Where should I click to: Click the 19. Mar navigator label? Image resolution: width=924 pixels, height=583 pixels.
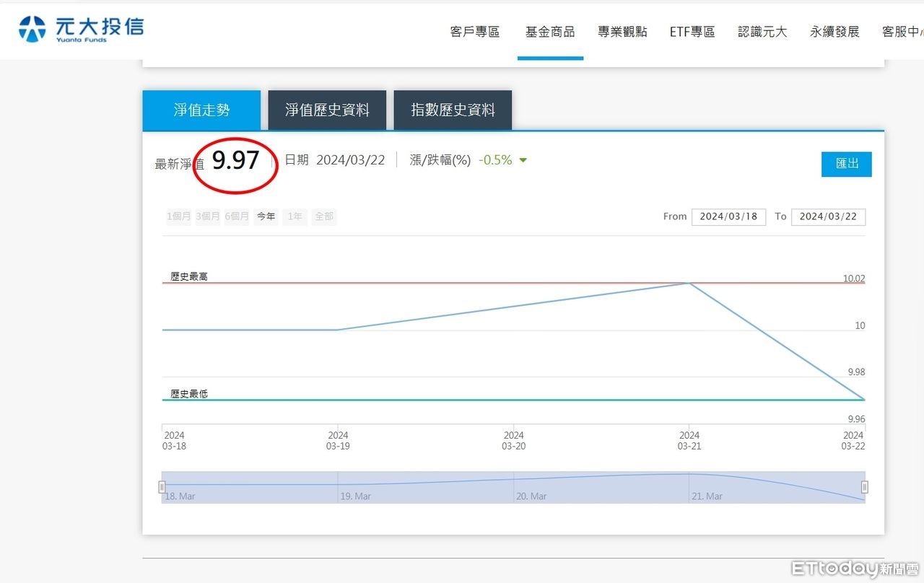click(x=356, y=496)
